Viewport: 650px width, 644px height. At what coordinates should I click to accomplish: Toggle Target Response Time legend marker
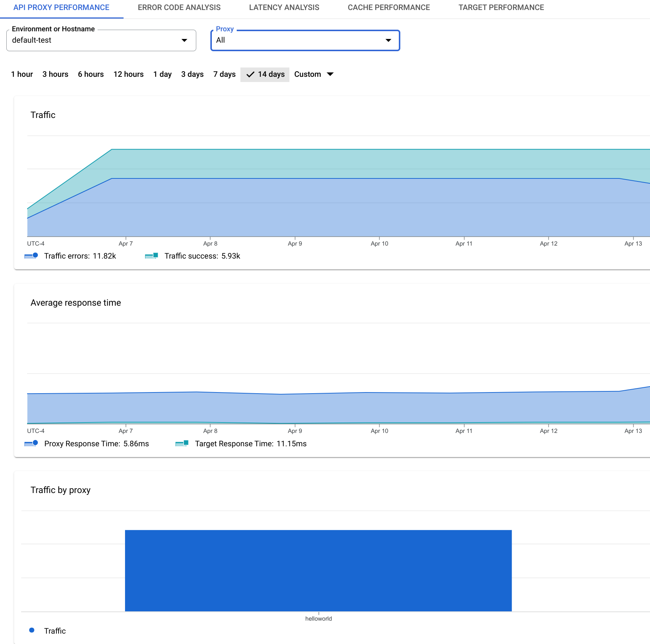[182, 443]
